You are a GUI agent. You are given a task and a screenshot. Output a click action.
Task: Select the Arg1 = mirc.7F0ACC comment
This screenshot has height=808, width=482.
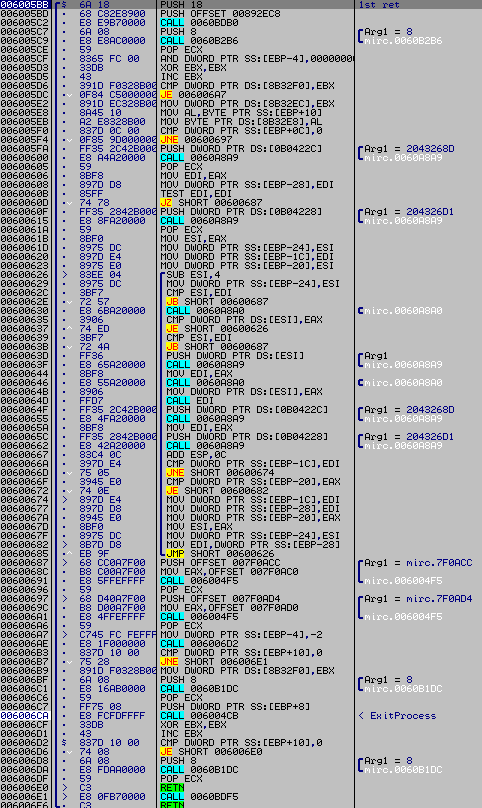click(x=418, y=563)
